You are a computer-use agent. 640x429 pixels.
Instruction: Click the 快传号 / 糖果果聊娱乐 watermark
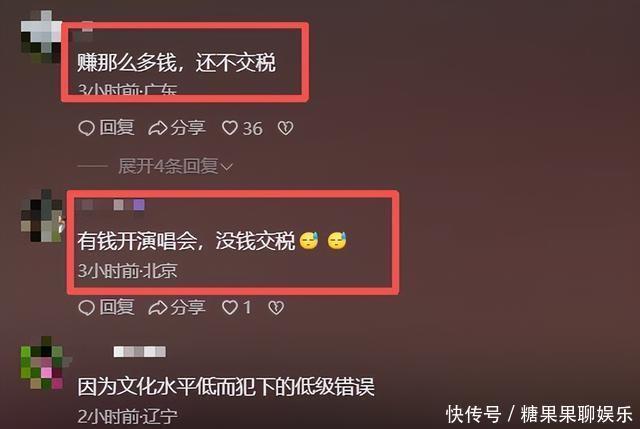pyautogui.click(x=539, y=414)
